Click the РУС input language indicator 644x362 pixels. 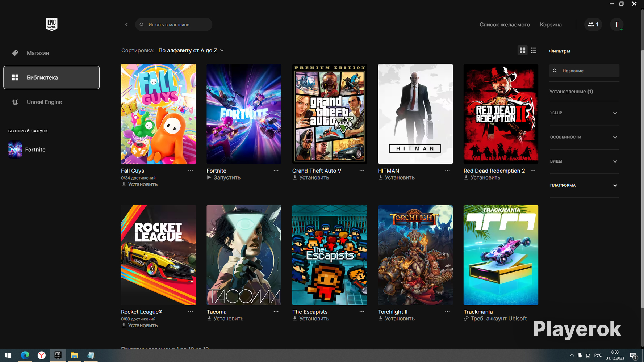coord(598,355)
